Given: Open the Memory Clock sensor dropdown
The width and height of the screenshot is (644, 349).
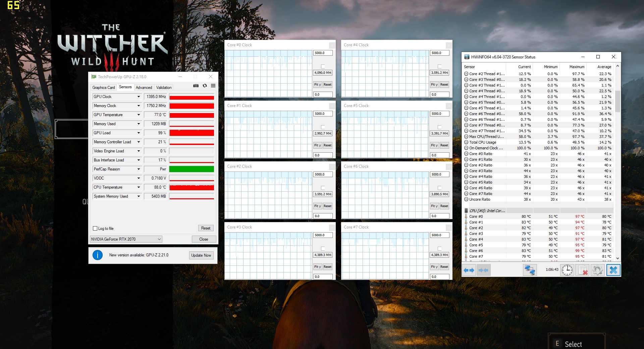Looking at the screenshot, I should [139, 106].
